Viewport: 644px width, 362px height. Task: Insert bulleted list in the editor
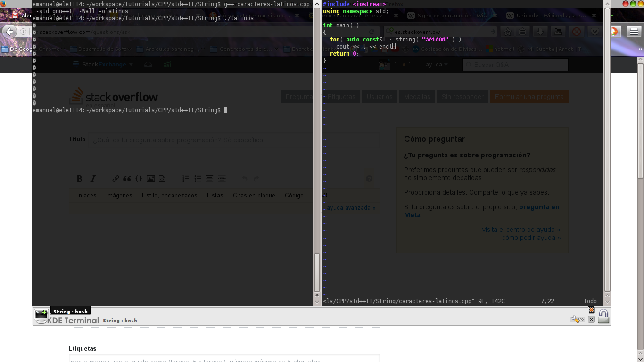(198, 179)
